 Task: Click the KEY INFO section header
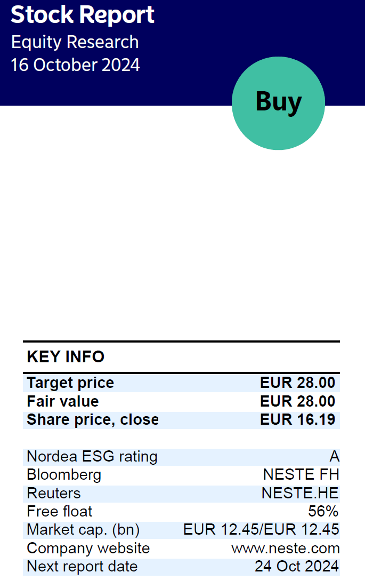[66, 356]
